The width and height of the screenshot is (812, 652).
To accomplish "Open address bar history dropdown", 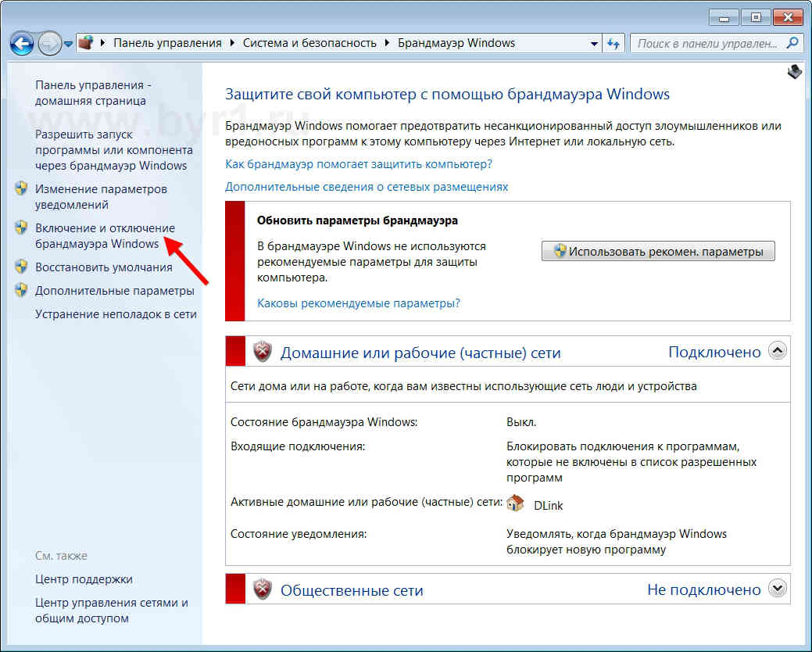I will point(595,44).
